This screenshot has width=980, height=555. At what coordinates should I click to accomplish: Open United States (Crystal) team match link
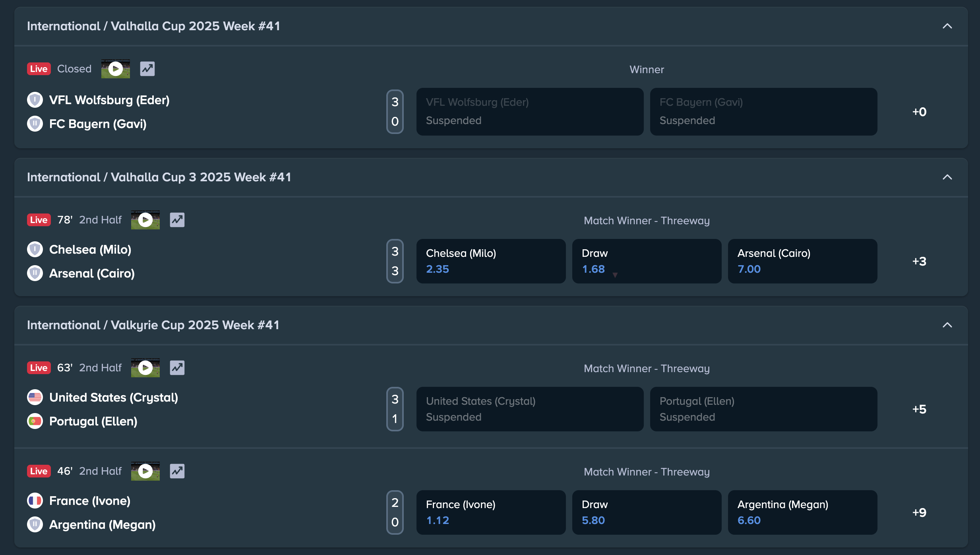113,398
